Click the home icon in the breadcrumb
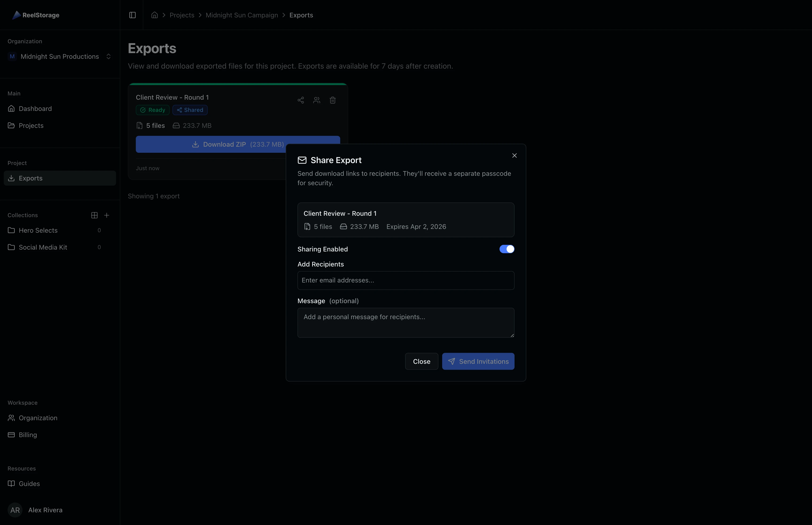 pos(154,15)
